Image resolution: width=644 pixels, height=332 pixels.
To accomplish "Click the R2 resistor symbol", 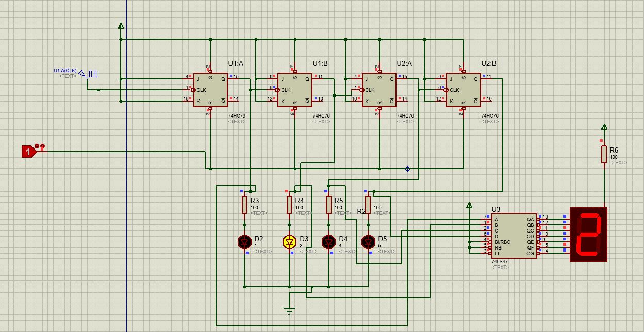I will (368, 205).
